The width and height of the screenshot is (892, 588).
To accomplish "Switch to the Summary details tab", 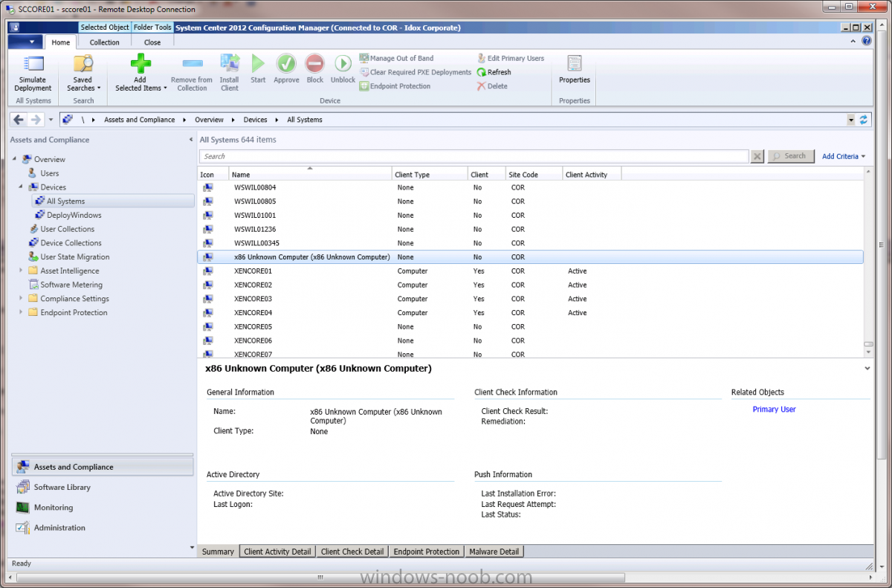I will pyautogui.click(x=218, y=552).
